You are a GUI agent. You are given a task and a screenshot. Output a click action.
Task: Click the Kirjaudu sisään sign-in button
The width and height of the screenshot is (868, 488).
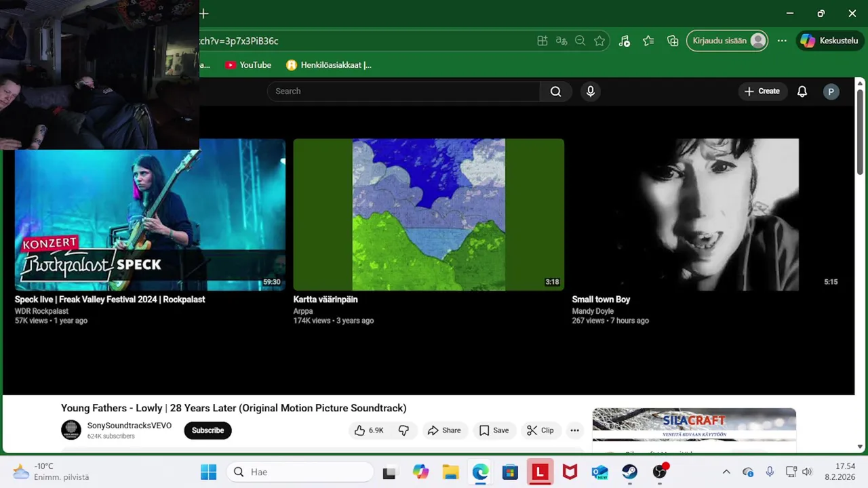click(x=728, y=41)
